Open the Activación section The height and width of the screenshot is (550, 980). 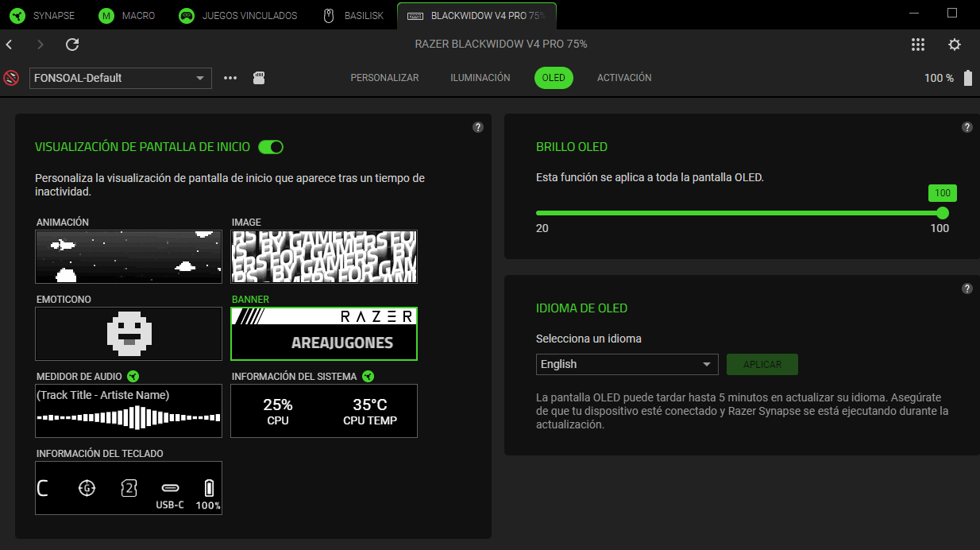[624, 78]
